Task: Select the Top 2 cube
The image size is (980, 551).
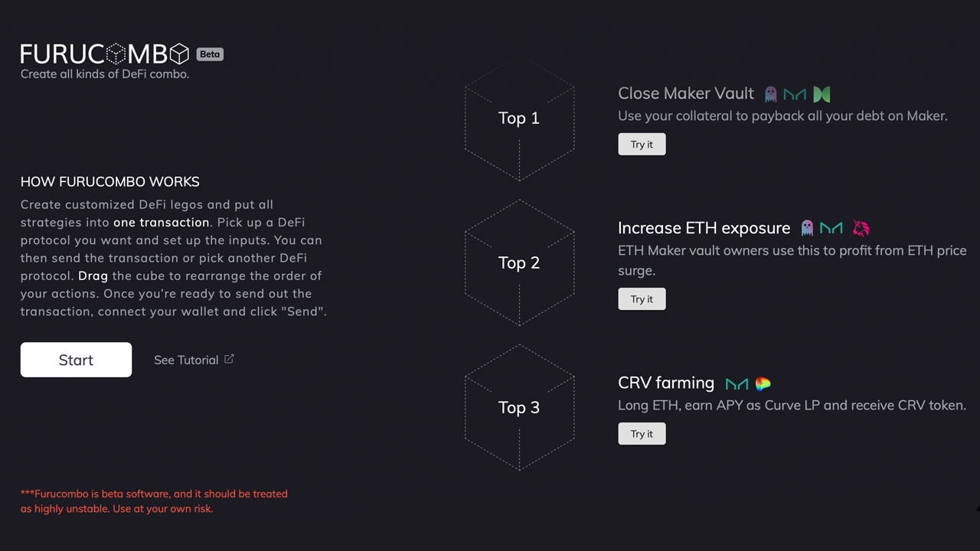Action: (519, 262)
